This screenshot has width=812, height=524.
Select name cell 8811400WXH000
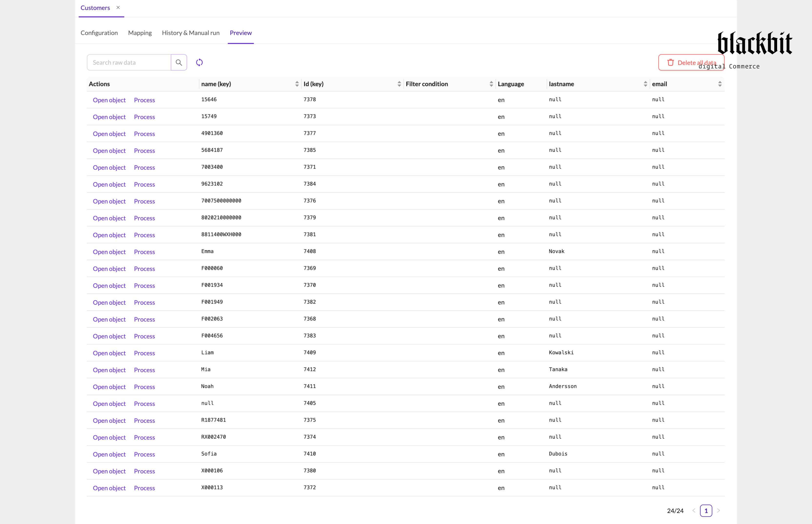(x=221, y=234)
